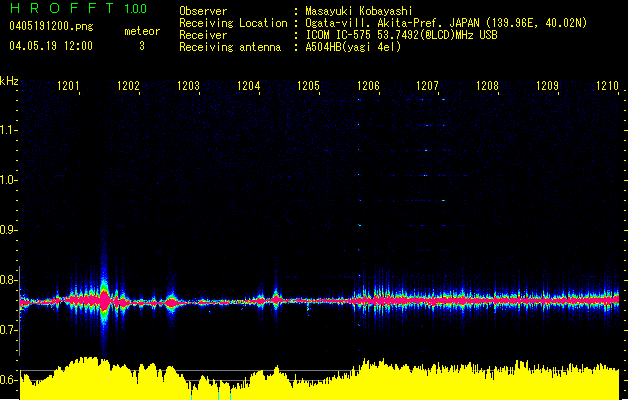The width and height of the screenshot is (629, 400).
Task: Click the 04.05.19 12:00 date stamp
Action: click(x=51, y=46)
